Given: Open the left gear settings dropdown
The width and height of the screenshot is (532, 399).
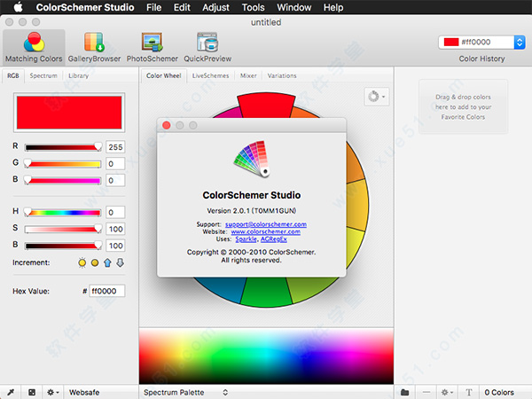Looking at the screenshot, I should pyautogui.click(x=52, y=392).
